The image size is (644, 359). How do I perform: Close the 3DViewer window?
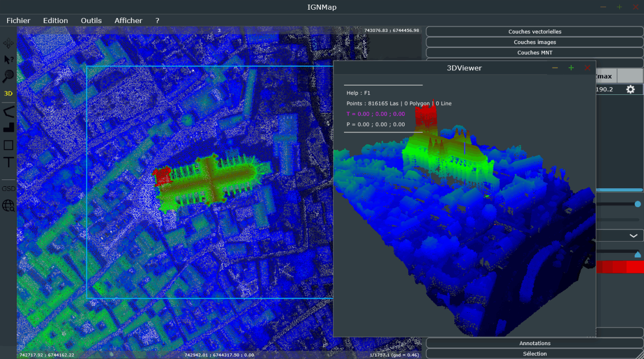pyautogui.click(x=588, y=68)
